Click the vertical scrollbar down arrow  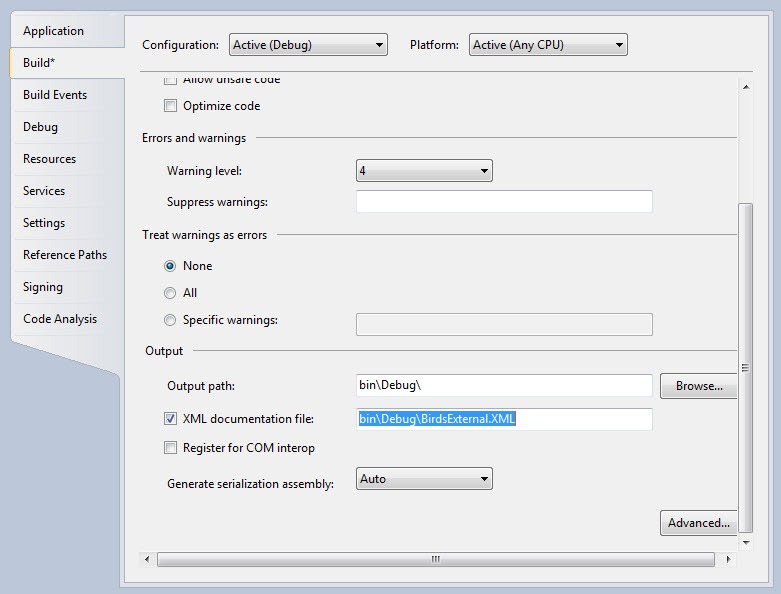(x=746, y=542)
